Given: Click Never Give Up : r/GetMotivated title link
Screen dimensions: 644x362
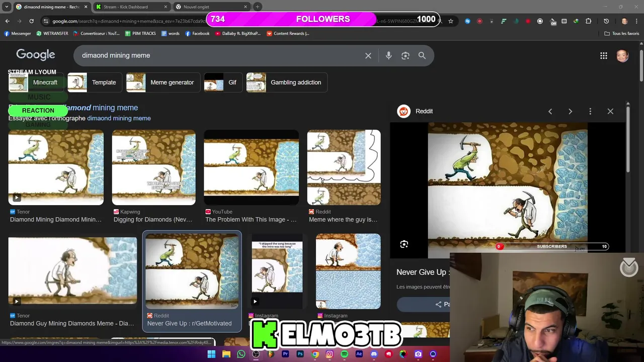Looking at the screenshot, I should pyautogui.click(x=189, y=323).
